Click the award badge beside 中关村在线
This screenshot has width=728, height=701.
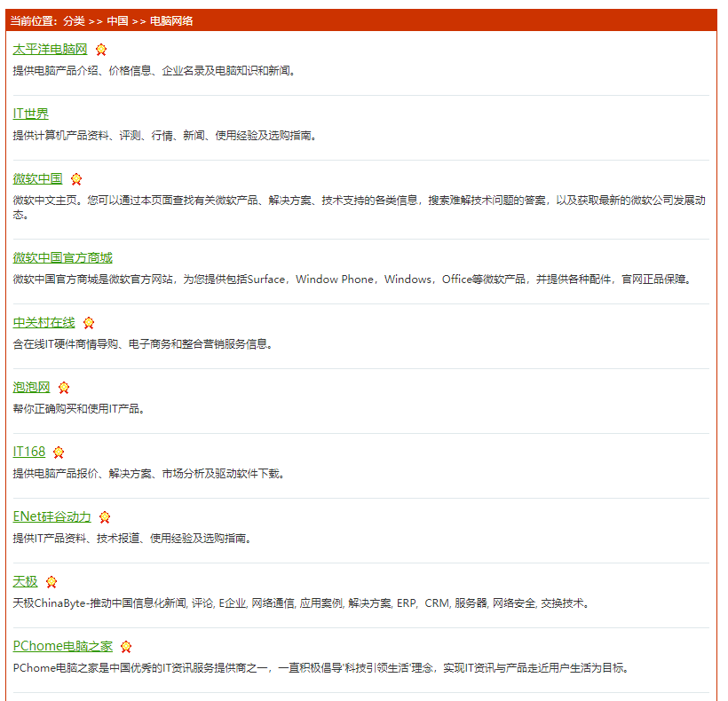tap(89, 323)
